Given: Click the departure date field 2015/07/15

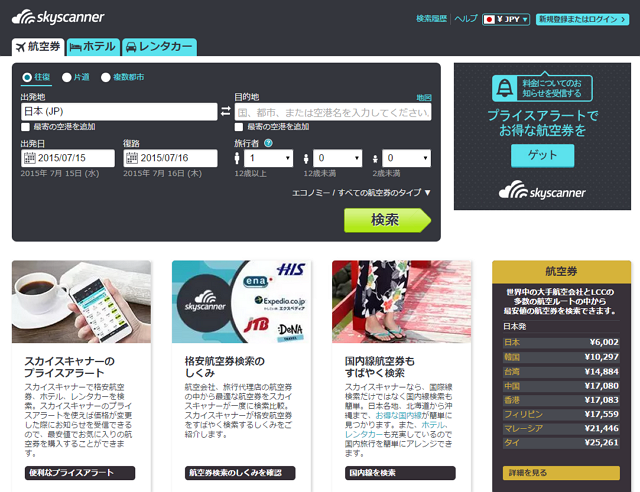Looking at the screenshot, I should point(68,158).
